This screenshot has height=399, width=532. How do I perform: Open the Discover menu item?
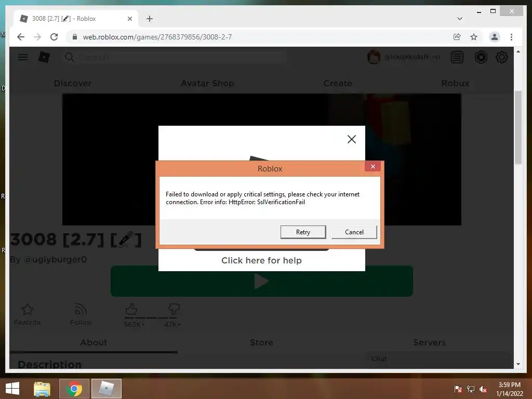[73, 83]
